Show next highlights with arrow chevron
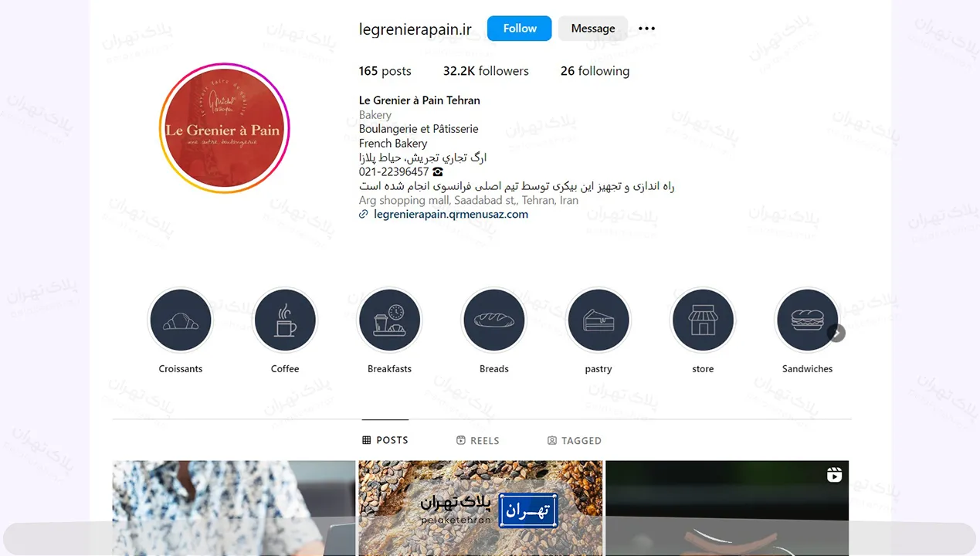Image resolution: width=980 pixels, height=556 pixels. 836,333
